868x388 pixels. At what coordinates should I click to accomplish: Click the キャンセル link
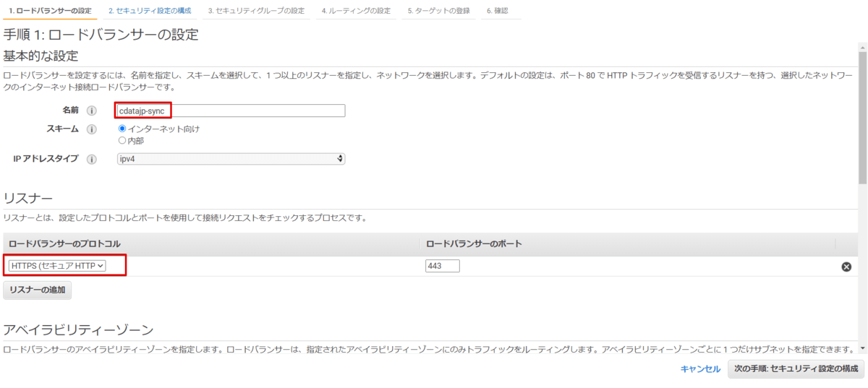coord(700,369)
